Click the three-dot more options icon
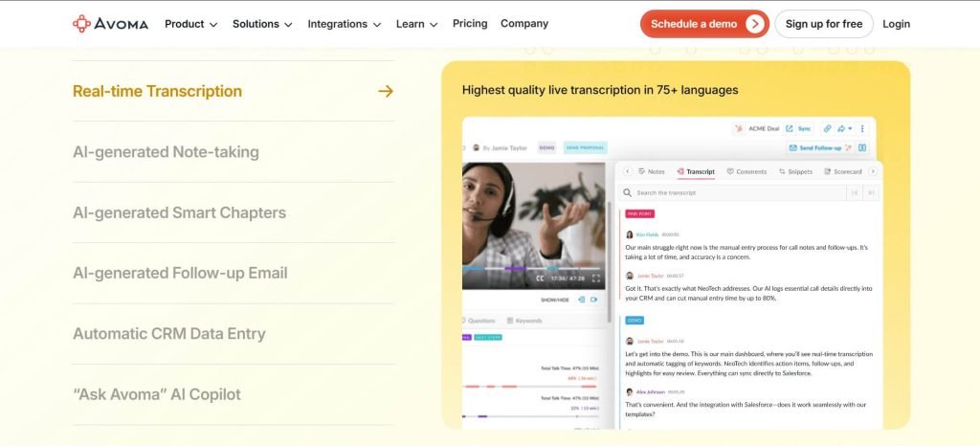The width and height of the screenshot is (980, 446). click(x=862, y=128)
